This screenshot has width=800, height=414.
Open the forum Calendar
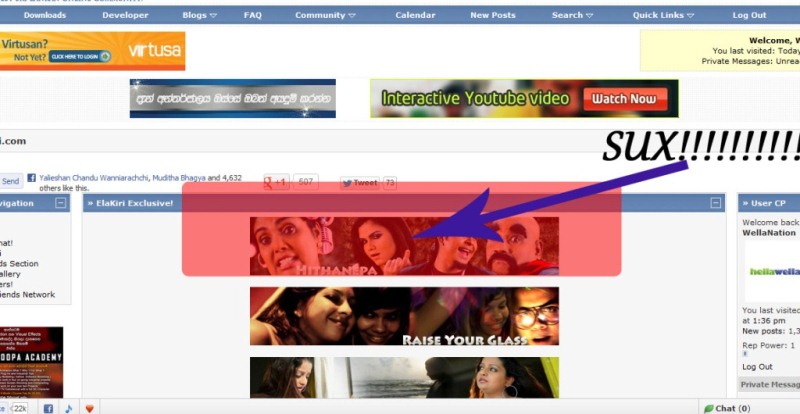415,15
